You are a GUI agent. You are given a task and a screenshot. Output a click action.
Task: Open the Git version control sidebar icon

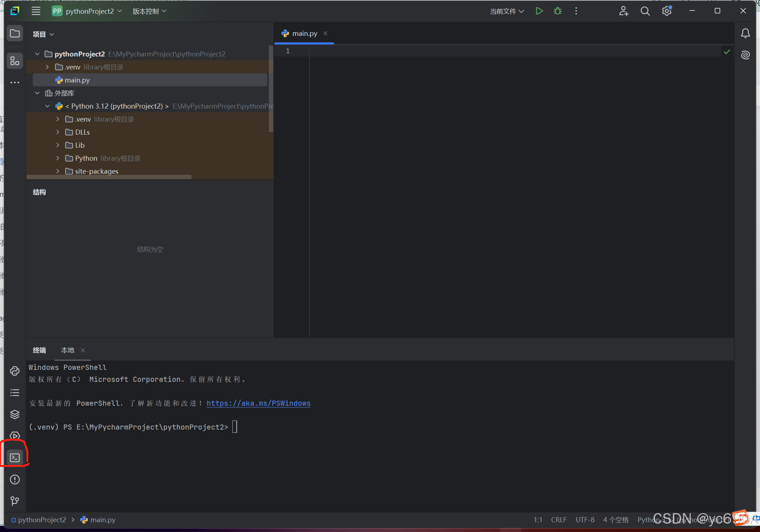tap(15, 501)
